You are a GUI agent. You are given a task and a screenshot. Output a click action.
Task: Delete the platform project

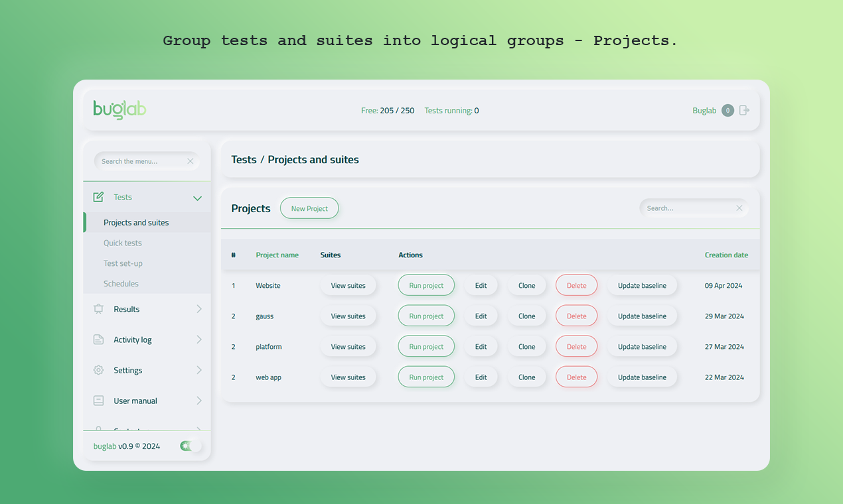coord(576,346)
